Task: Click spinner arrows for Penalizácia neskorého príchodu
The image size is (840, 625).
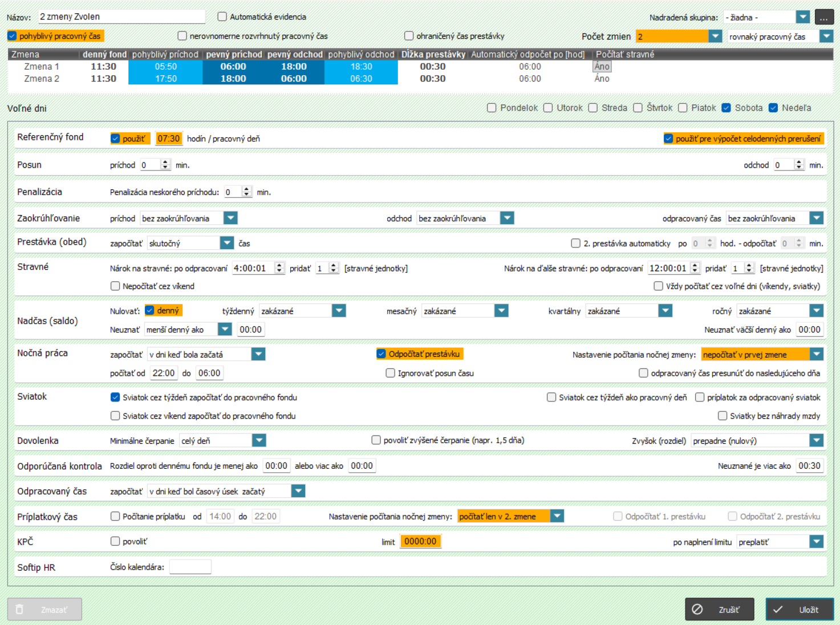Action: [x=246, y=192]
